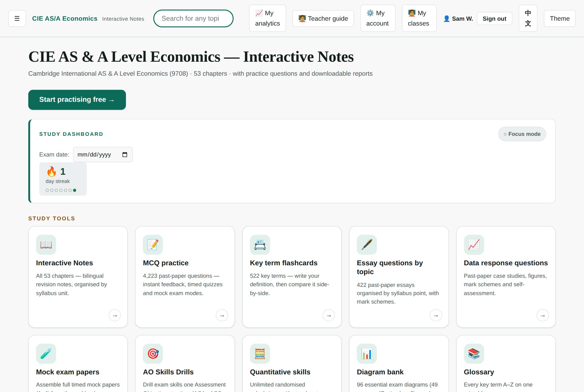
Task: Open Data response questions title
Action: 506,263
